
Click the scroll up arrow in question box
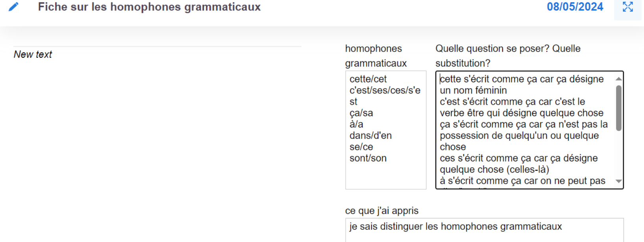point(619,79)
